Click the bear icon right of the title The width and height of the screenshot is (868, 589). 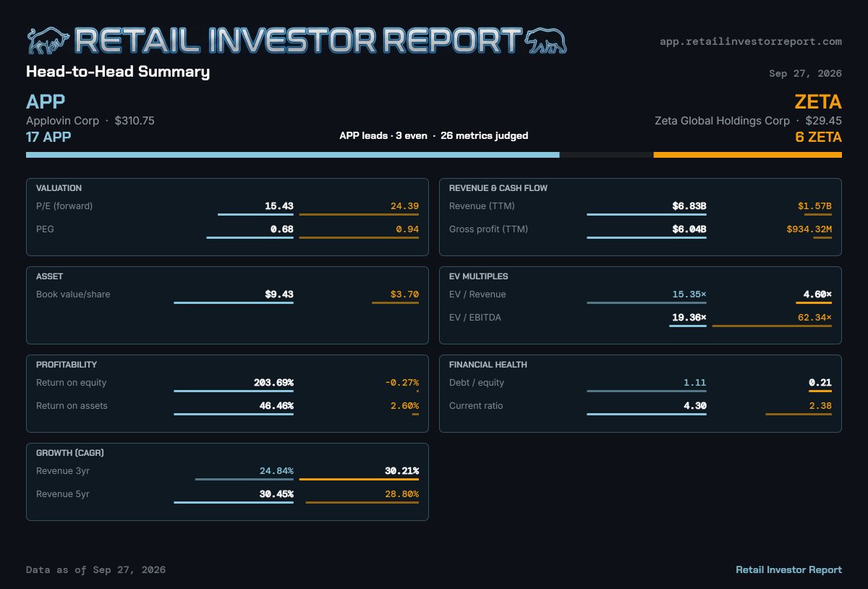click(545, 41)
